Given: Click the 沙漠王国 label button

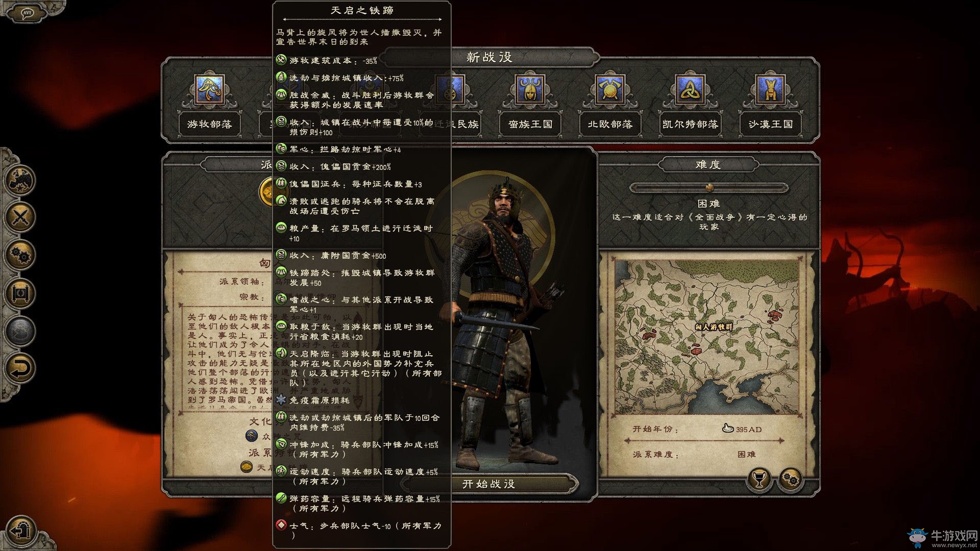Looking at the screenshot, I should coord(770,124).
